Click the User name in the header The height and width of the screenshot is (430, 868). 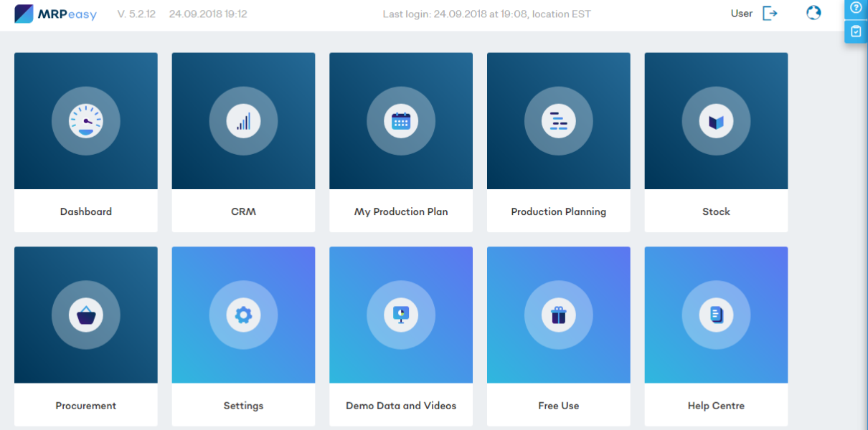tap(741, 14)
